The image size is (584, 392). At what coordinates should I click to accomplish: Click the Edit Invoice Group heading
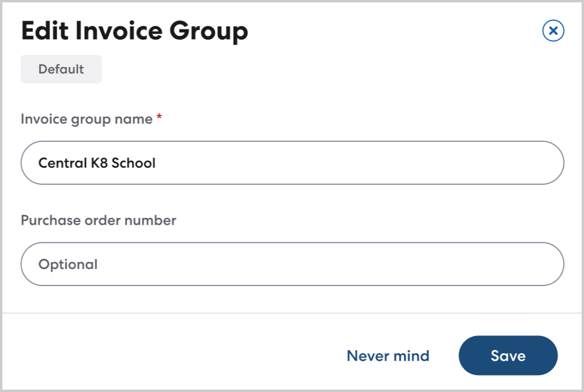[x=134, y=31]
